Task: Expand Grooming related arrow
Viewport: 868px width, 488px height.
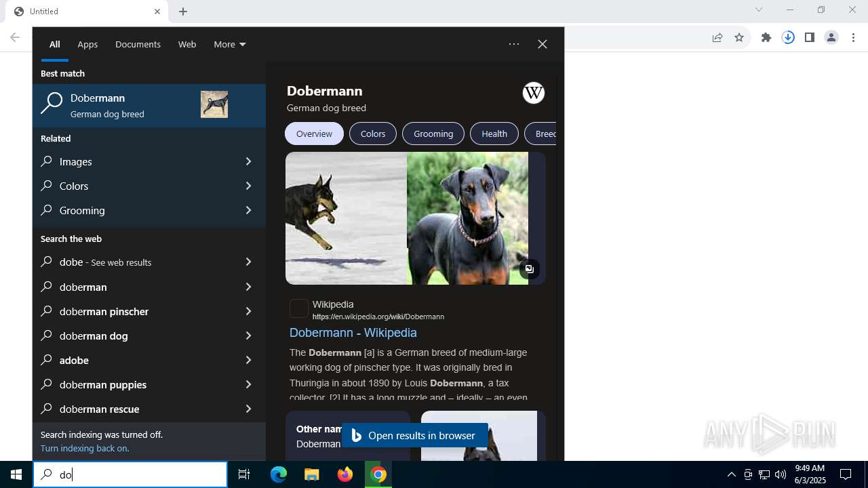Action: [248, 210]
